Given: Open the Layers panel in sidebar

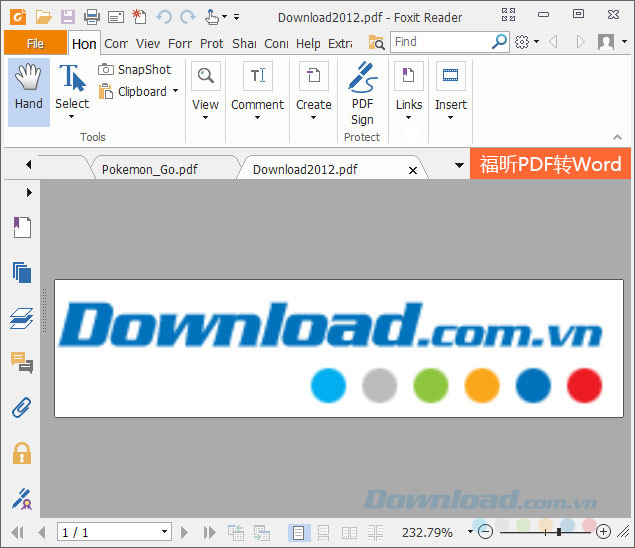Looking at the screenshot, I should coord(22,318).
